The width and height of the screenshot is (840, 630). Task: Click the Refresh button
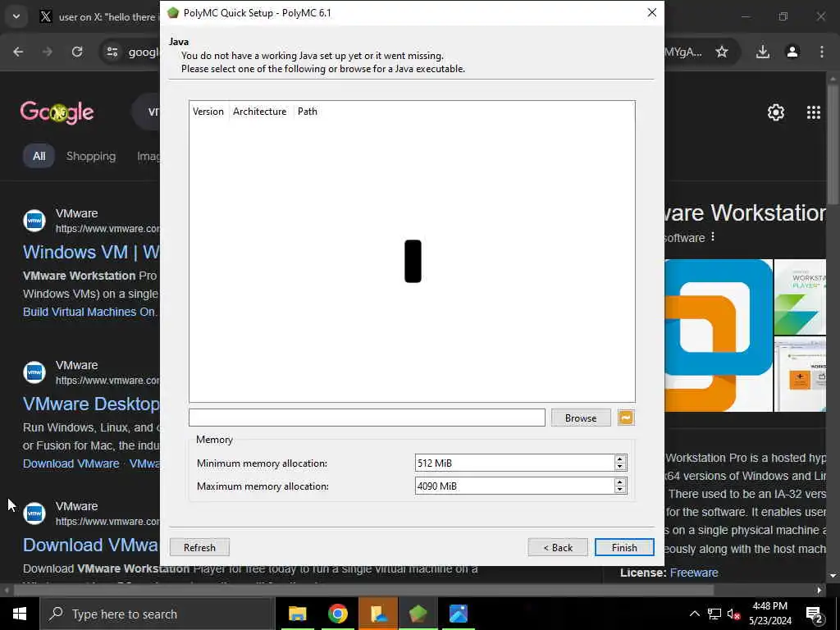point(199,547)
